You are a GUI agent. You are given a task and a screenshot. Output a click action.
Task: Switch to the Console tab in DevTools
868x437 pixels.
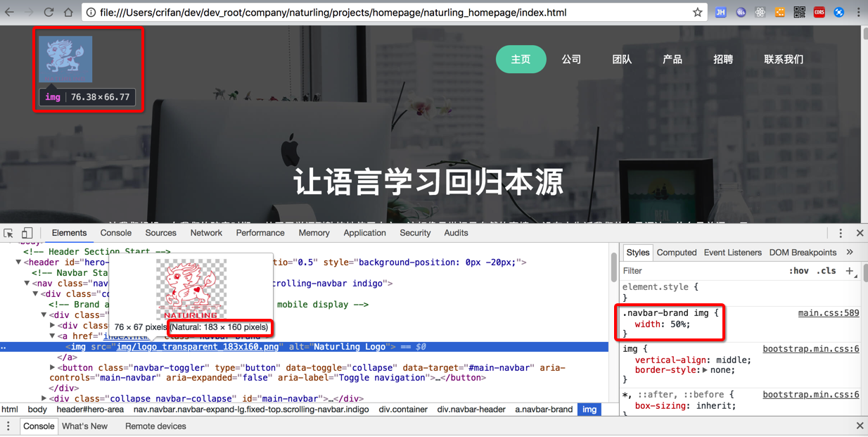pyautogui.click(x=116, y=233)
